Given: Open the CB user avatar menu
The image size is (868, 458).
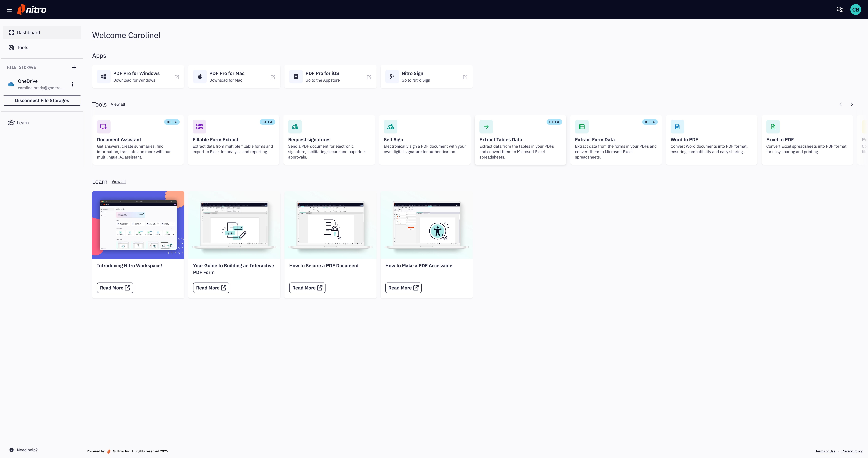Looking at the screenshot, I should click(855, 9).
